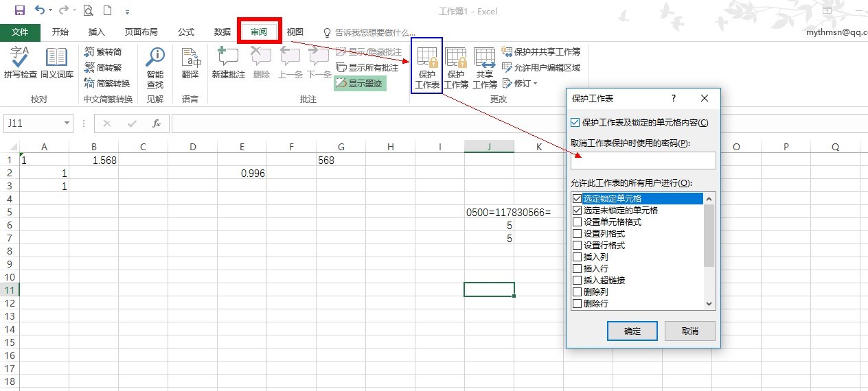Switch to the 页面布局 tab
The image size is (868, 391).
tap(141, 32)
